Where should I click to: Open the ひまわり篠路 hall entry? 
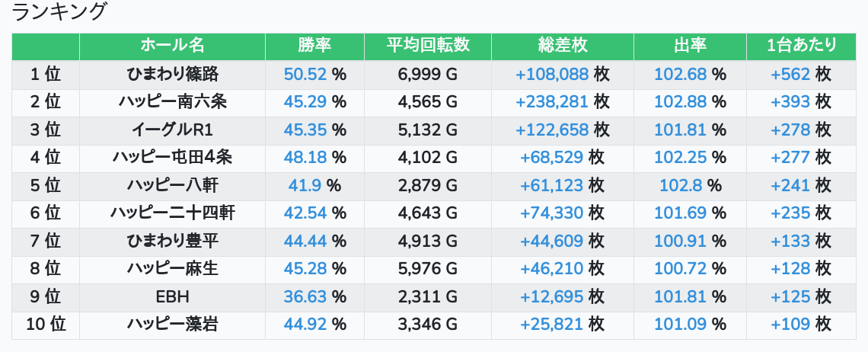point(172,74)
